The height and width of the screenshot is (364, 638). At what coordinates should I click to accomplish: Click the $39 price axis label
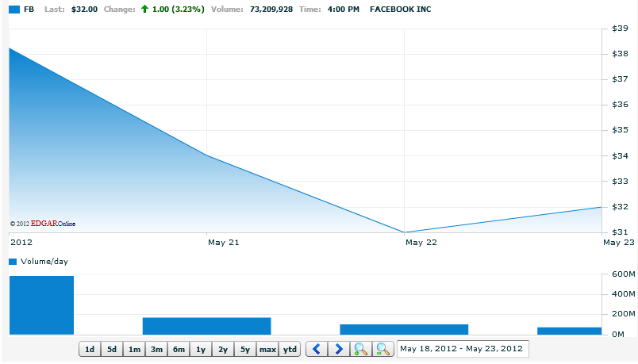[620, 29]
